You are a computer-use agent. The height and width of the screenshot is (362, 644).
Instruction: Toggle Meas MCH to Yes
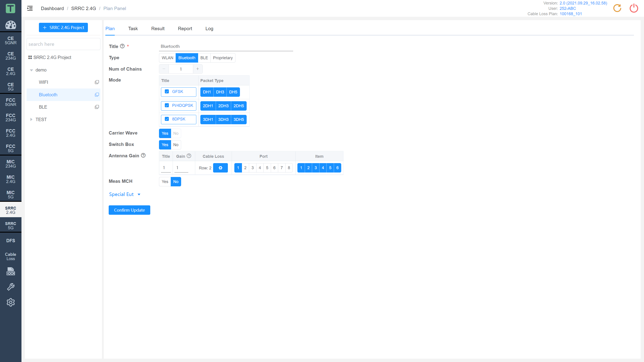[164, 182]
